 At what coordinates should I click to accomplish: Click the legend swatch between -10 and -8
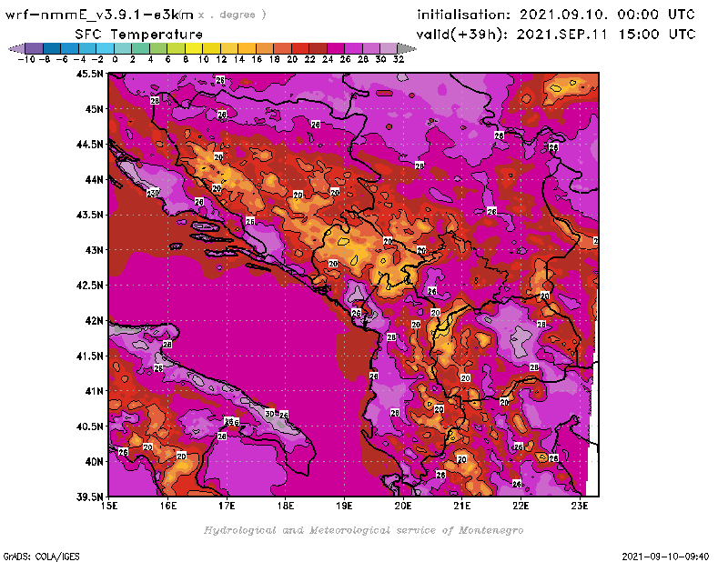click(35, 48)
